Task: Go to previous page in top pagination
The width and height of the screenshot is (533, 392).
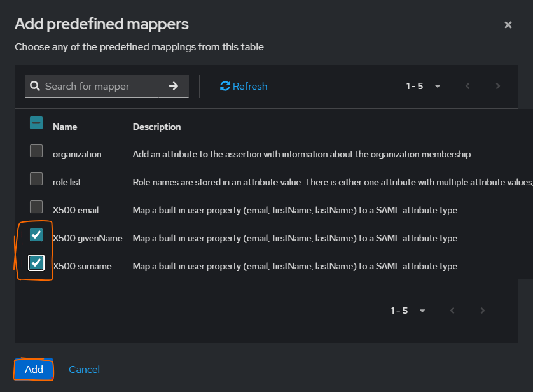Action: [x=467, y=86]
